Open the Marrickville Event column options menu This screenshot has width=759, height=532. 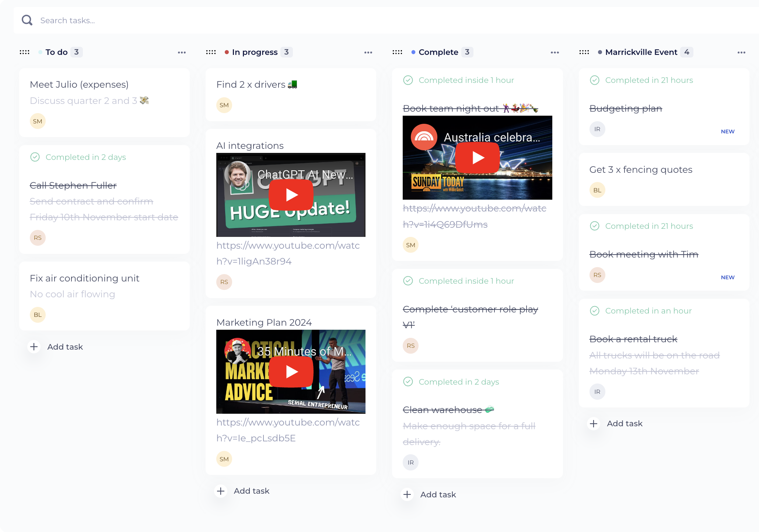[741, 52]
